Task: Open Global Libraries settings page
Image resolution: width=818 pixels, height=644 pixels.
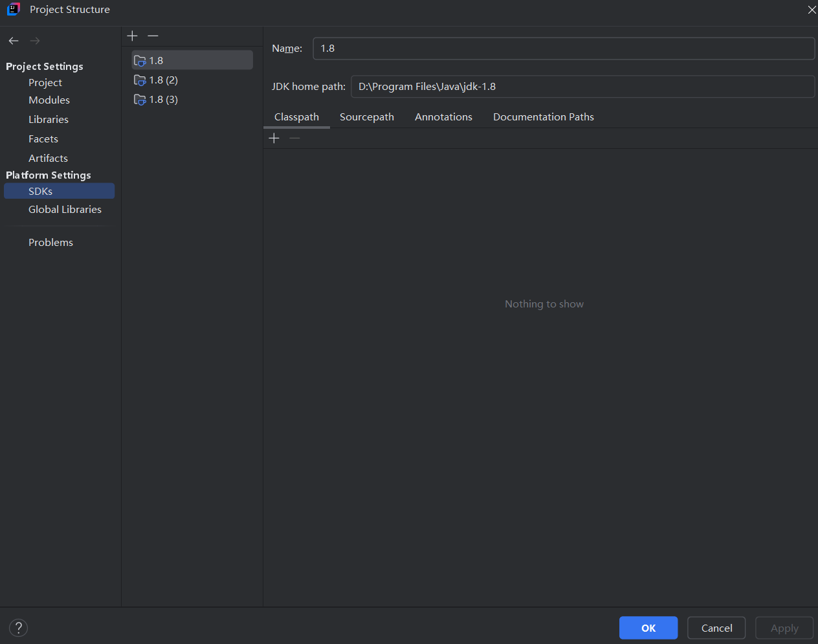Action: coord(65,209)
